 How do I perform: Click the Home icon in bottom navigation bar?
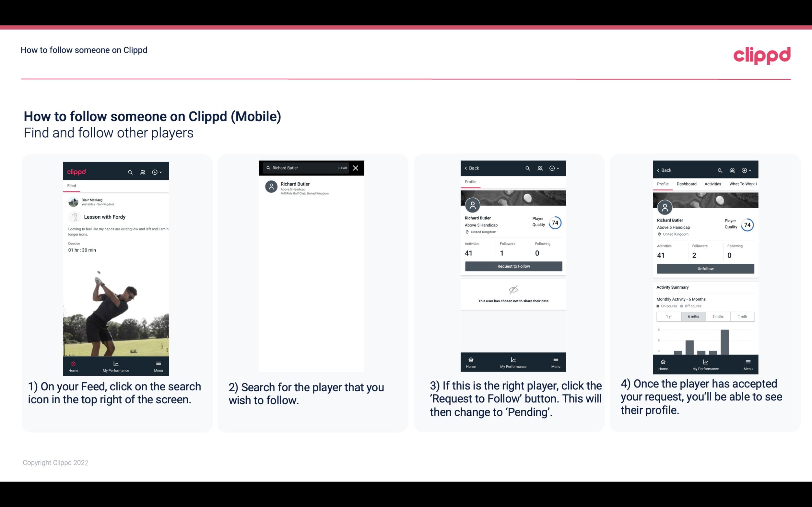(x=73, y=363)
